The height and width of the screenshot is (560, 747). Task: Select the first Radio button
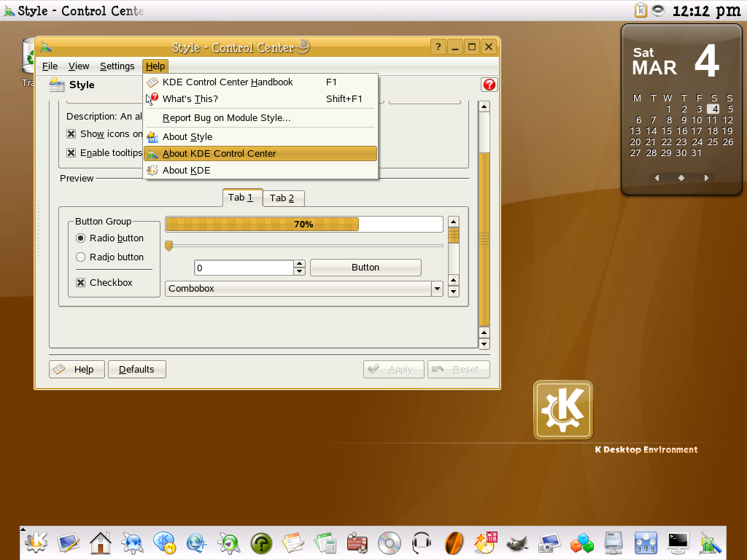(80, 238)
